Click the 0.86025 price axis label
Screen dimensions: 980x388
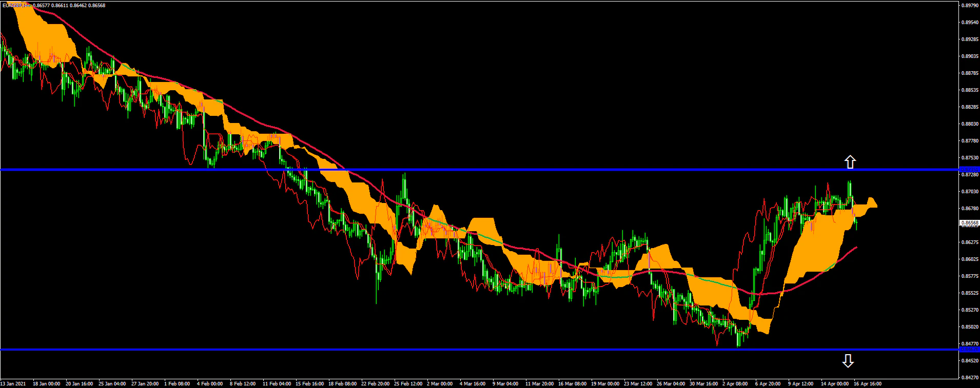pyautogui.click(x=969, y=259)
